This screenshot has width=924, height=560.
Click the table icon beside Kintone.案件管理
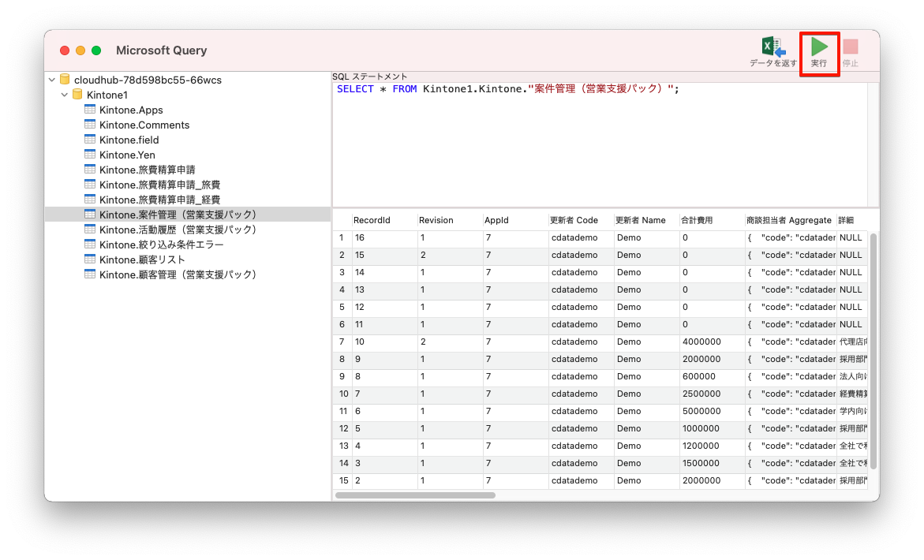[x=90, y=214]
